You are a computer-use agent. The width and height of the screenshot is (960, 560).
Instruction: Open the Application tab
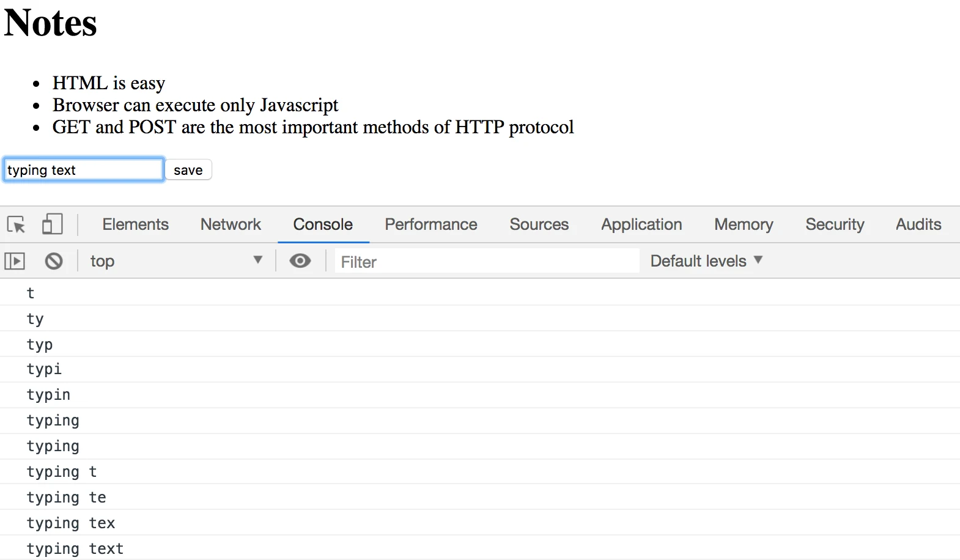pyautogui.click(x=641, y=224)
